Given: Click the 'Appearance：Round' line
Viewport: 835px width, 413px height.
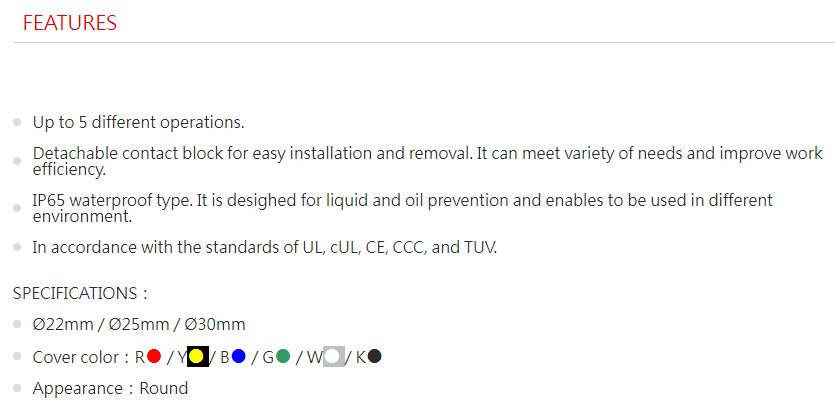Looking at the screenshot, I should click(x=110, y=388).
